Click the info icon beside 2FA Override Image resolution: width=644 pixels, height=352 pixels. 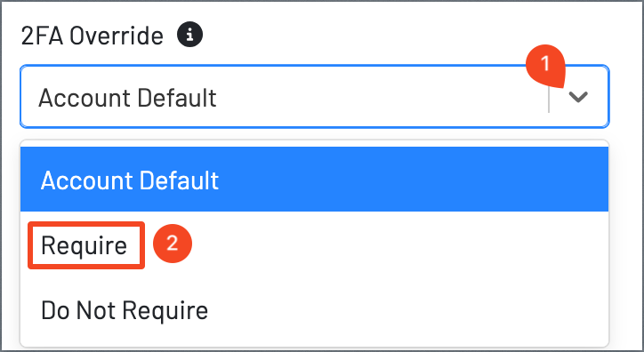(189, 35)
